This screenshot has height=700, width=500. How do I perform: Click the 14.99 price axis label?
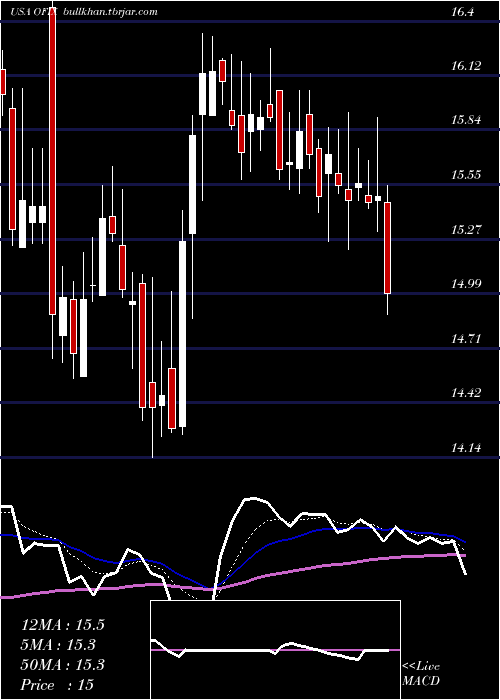[466, 283]
